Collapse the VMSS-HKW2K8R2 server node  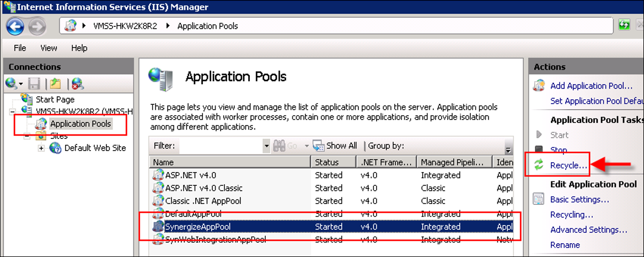[13, 111]
